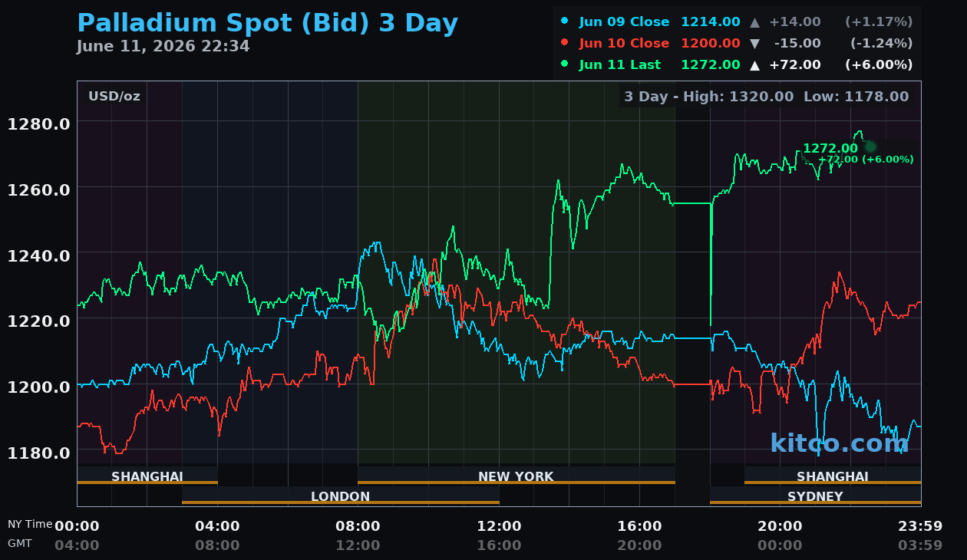The width and height of the screenshot is (967, 560).
Task: Click the NEW YORK session bar
Action: [517, 476]
